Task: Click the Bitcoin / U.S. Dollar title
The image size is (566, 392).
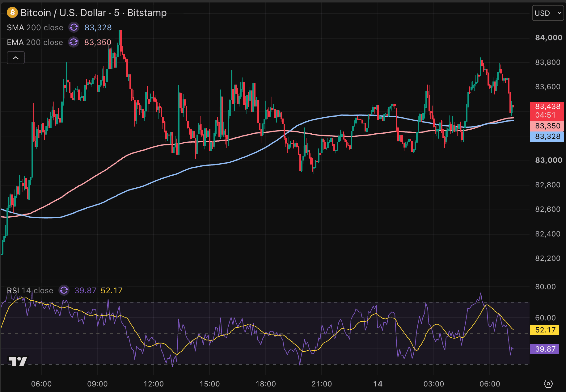Action: pyautogui.click(x=63, y=13)
